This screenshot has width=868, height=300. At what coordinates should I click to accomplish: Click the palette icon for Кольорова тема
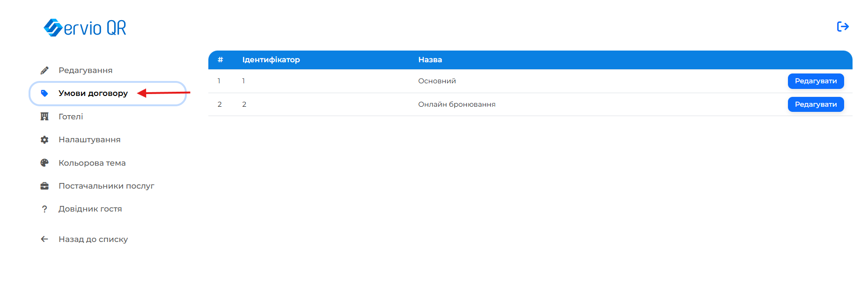[44, 163]
